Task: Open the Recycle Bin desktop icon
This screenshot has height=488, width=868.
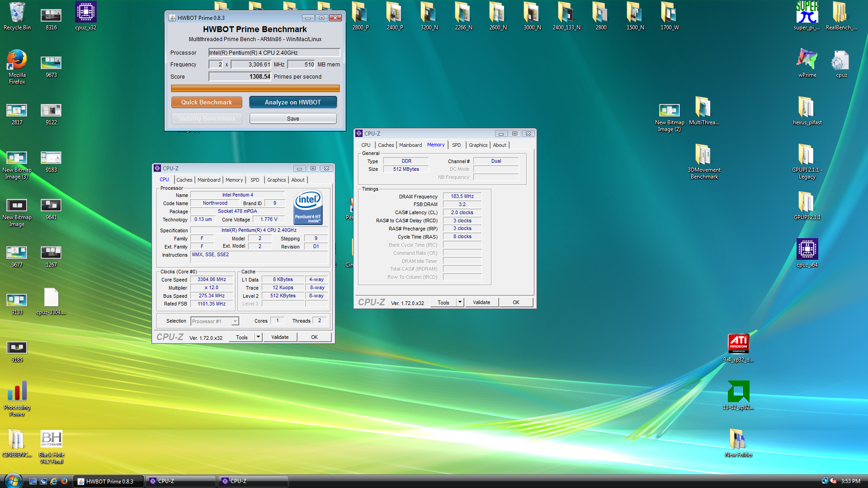Action: (x=17, y=16)
